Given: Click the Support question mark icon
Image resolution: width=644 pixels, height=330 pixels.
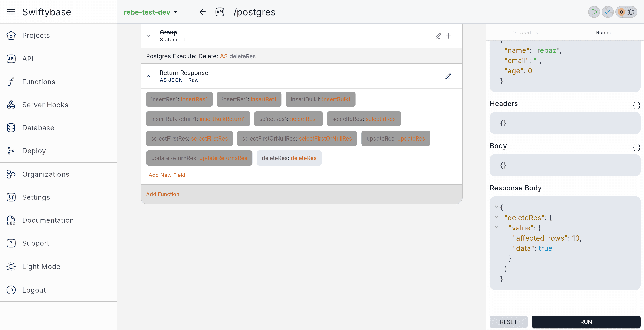Looking at the screenshot, I should 11,243.
